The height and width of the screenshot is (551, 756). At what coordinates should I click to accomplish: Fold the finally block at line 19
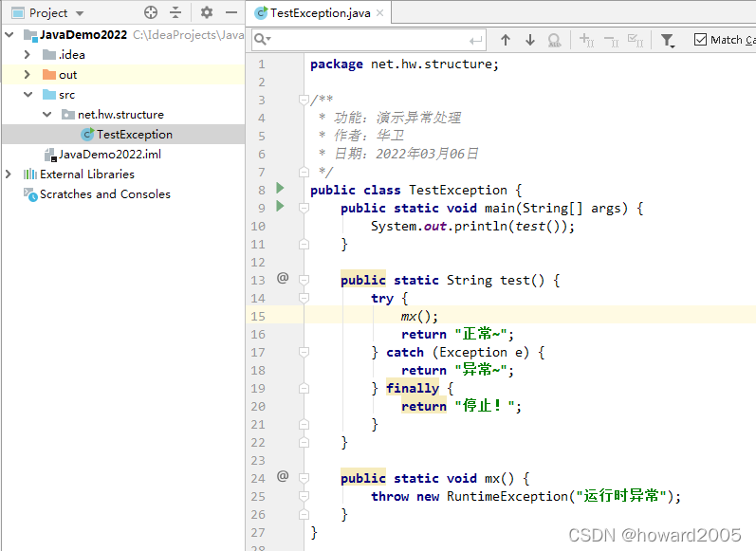pyautogui.click(x=304, y=388)
